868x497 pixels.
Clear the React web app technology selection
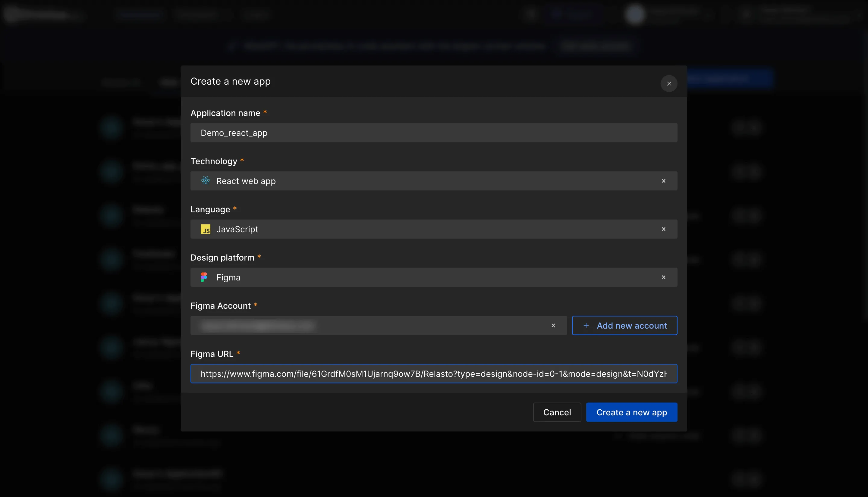[x=663, y=181]
